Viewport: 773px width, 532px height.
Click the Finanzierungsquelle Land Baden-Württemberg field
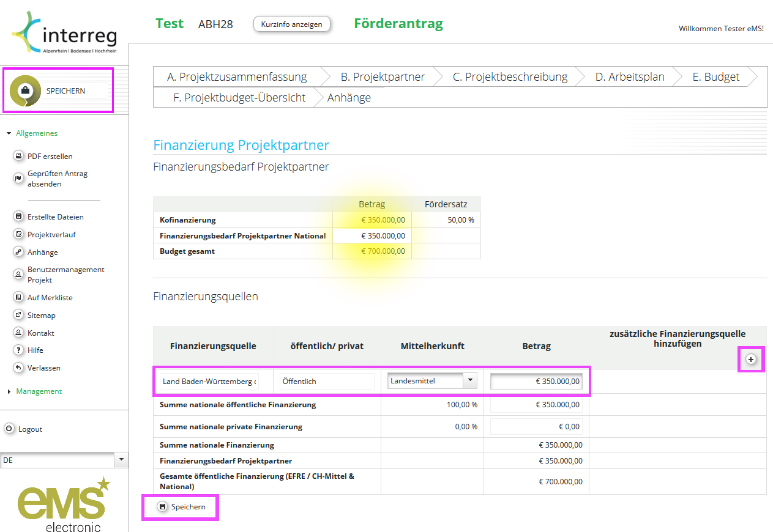pyautogui.click(x=209, y=381)
